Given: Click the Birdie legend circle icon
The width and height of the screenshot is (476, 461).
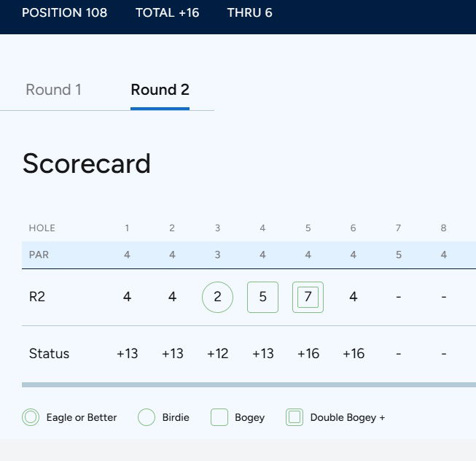Looking at the screenshot, I should (x=147, y=417).
